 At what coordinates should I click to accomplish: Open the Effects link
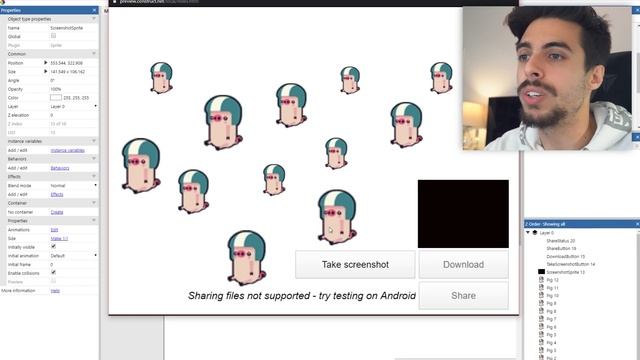click(x=57, y=195)
